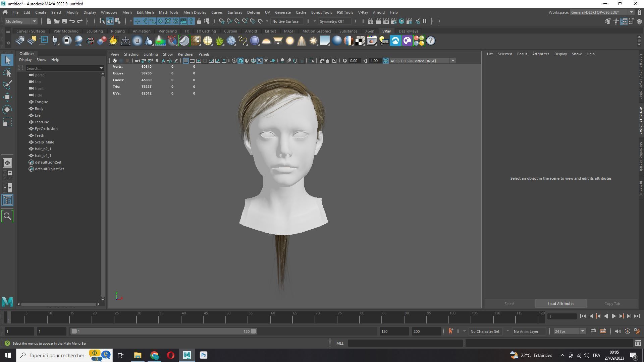Go to the end of playback range

click(x=637, y=316)
